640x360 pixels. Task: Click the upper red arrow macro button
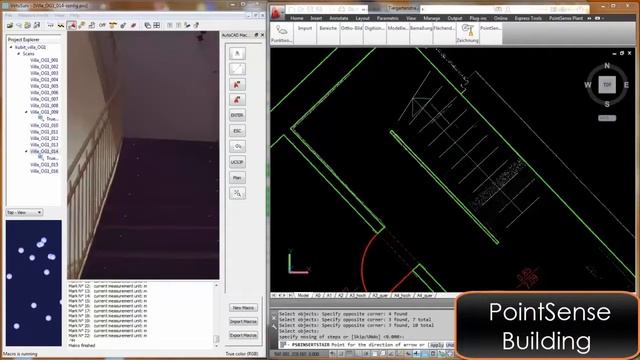[237, 84]
